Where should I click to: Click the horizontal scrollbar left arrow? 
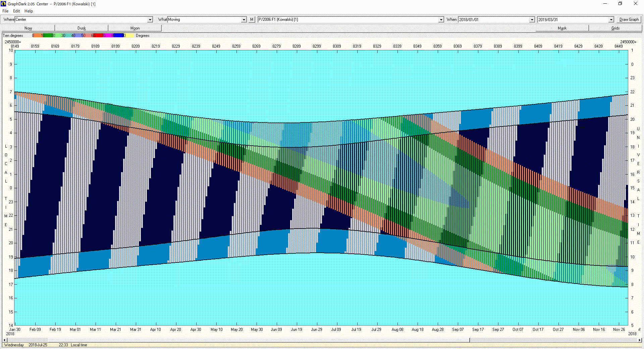click(4, 340)
